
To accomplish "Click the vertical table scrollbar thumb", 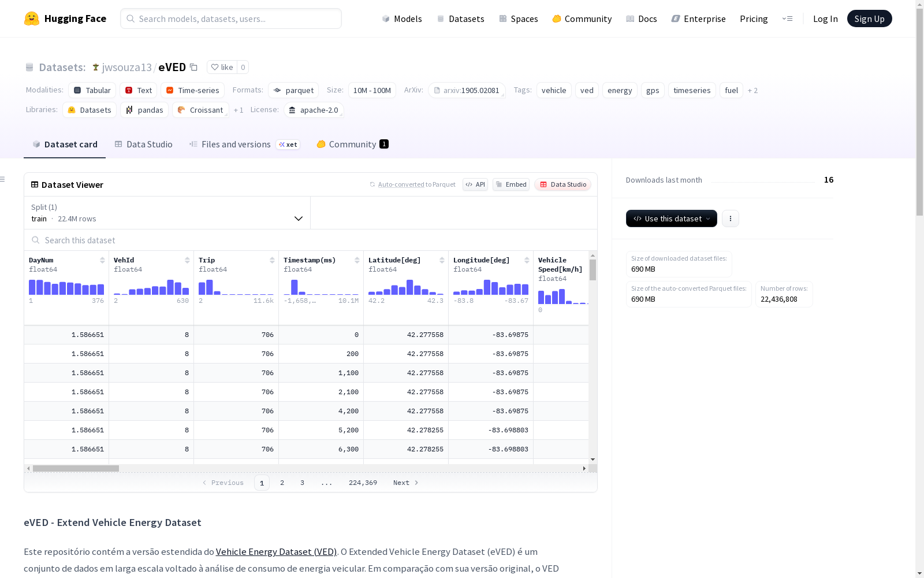I will 593,270.
